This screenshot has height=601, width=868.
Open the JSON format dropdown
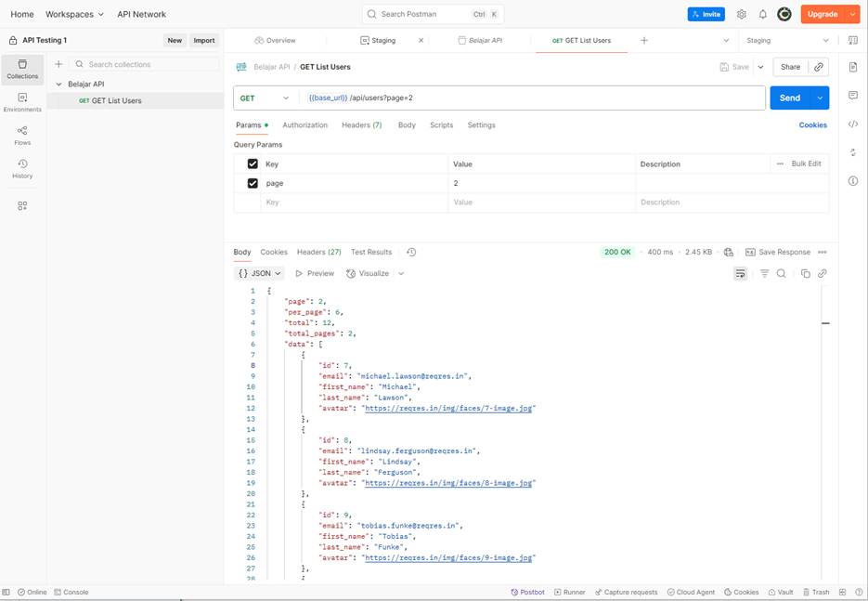coord(260,274)
